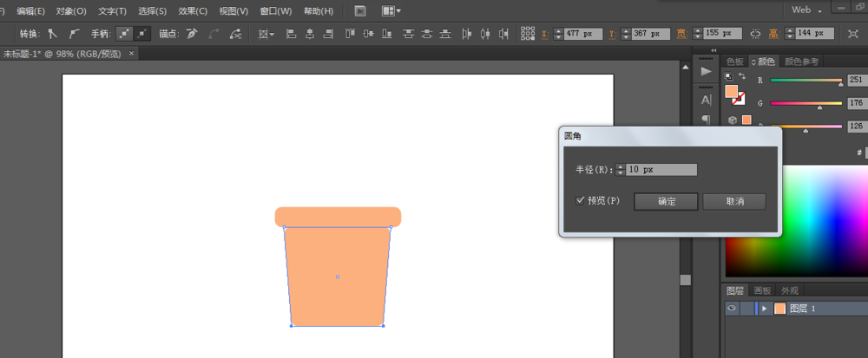Viewport: 868px width, 358px height.
Task: Switch to the 色板 swatches tab
Action: pyautogui.click(x=735, y=62)
